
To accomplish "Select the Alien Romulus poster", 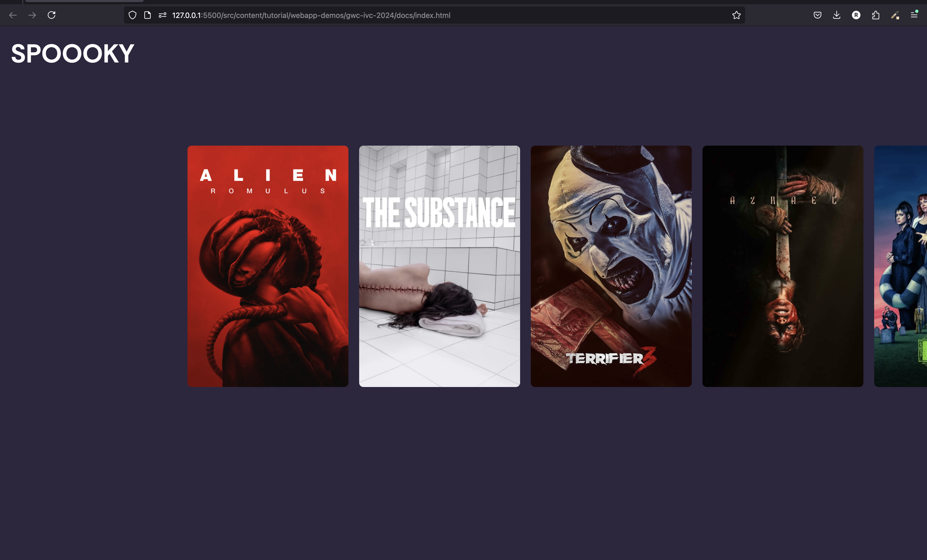I will 268,266.
